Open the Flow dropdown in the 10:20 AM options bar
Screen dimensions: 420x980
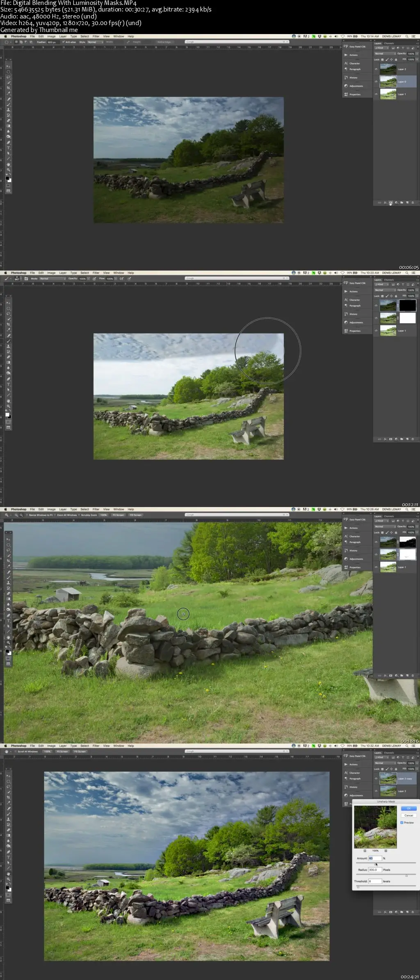tap(116, 278)
